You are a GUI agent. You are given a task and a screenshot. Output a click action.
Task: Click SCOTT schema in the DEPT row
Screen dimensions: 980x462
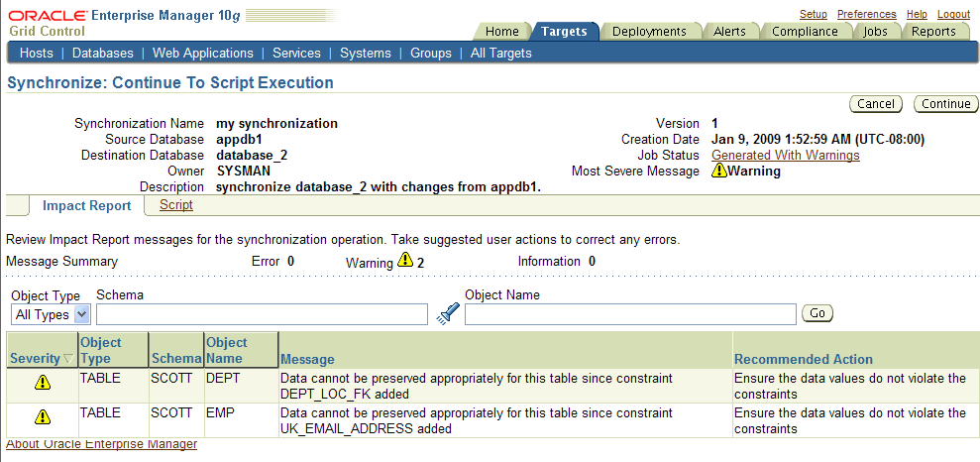(x=171, y=379)
